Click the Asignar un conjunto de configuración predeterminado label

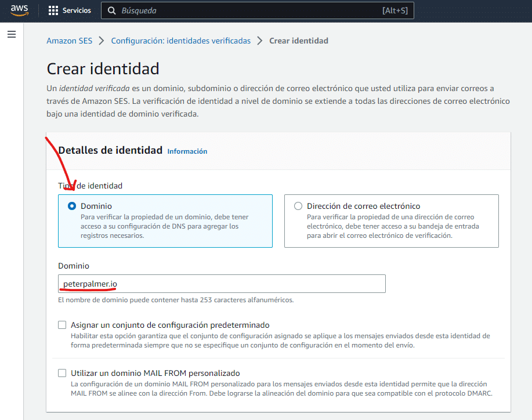click(x=170, y=325)
